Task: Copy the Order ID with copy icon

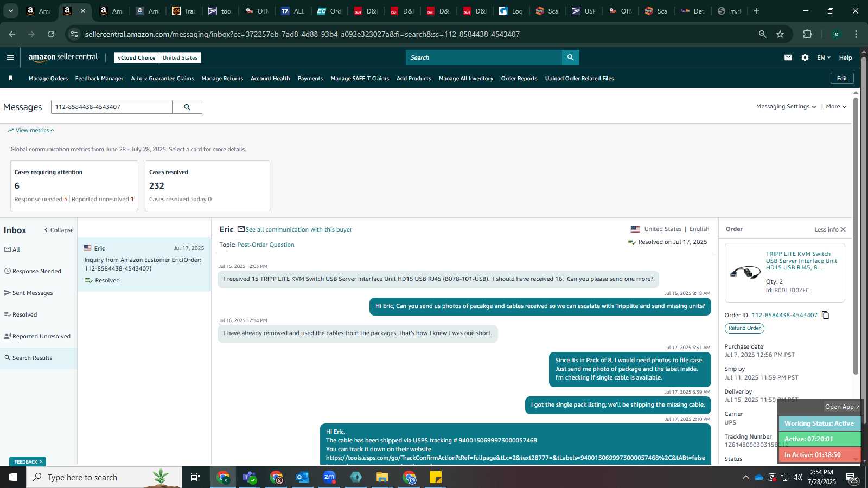Action: coord(825,315)
